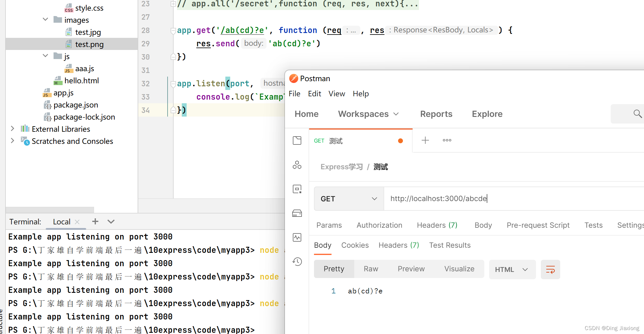Open Postman Monitors sidebar icon
The height and width of the screenshot is (334, 644).
pos(297,237)
